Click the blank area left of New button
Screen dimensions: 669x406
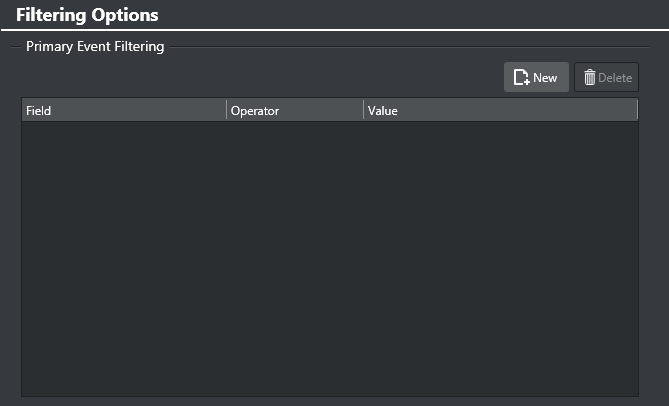click(x=300, y=78)
